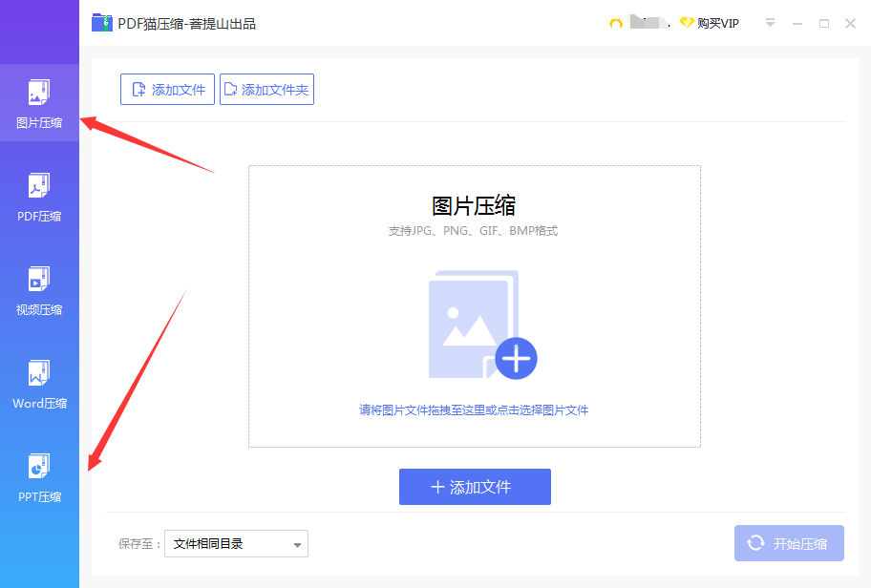Open the PPT压缩 sidebar tab

point(39,478)
